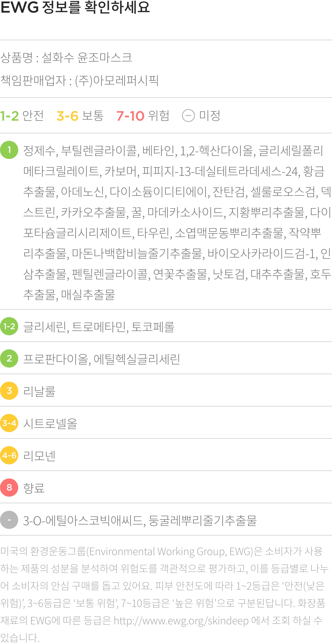This screenshot has width=332, height=644.
Task: Click the green 1-2 grade badge
Action: pos(9,326)
